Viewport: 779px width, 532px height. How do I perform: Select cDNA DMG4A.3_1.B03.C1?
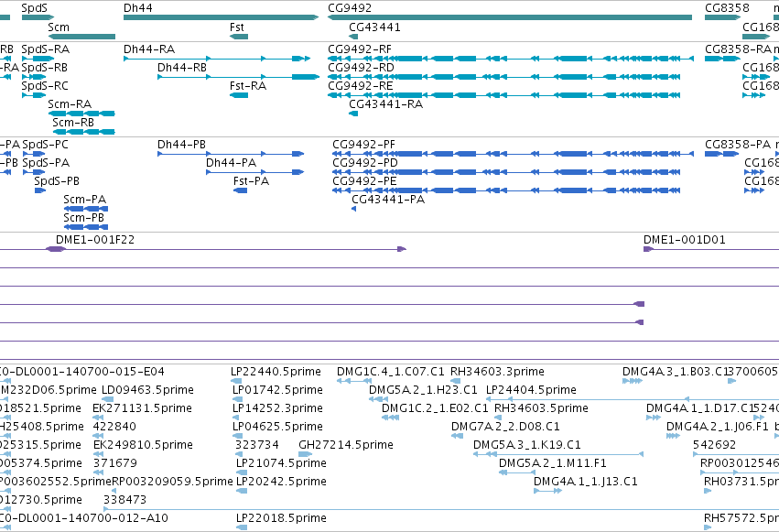(633, 381)
